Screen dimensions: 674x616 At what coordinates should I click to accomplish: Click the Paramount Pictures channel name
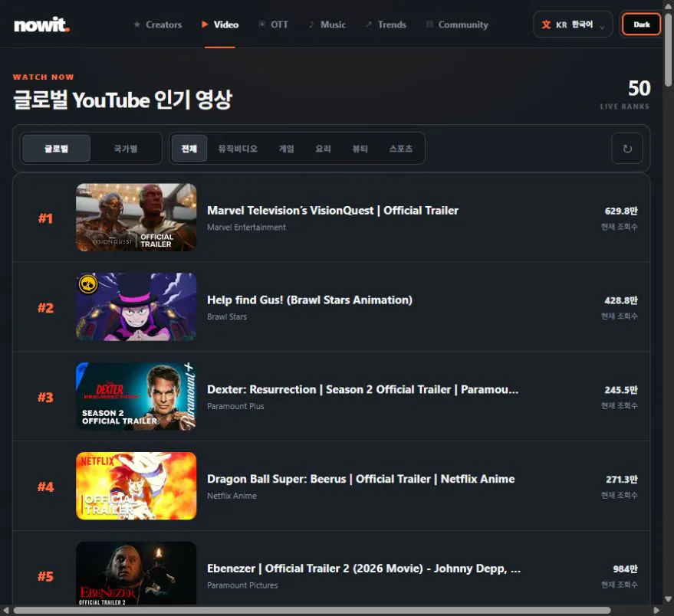[x=242, y=585]
